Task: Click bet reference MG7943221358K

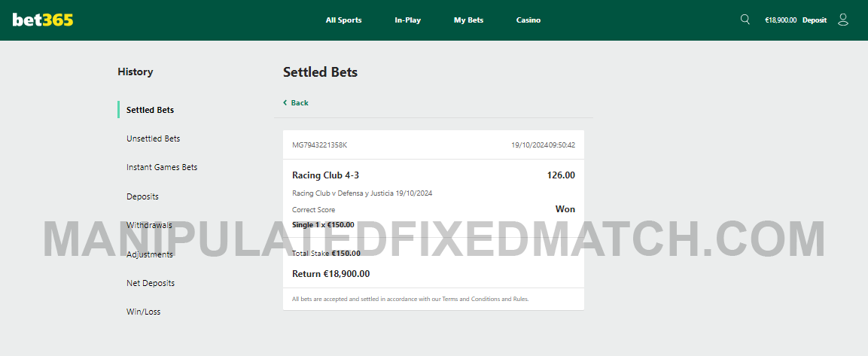Action: pos(319,145)
